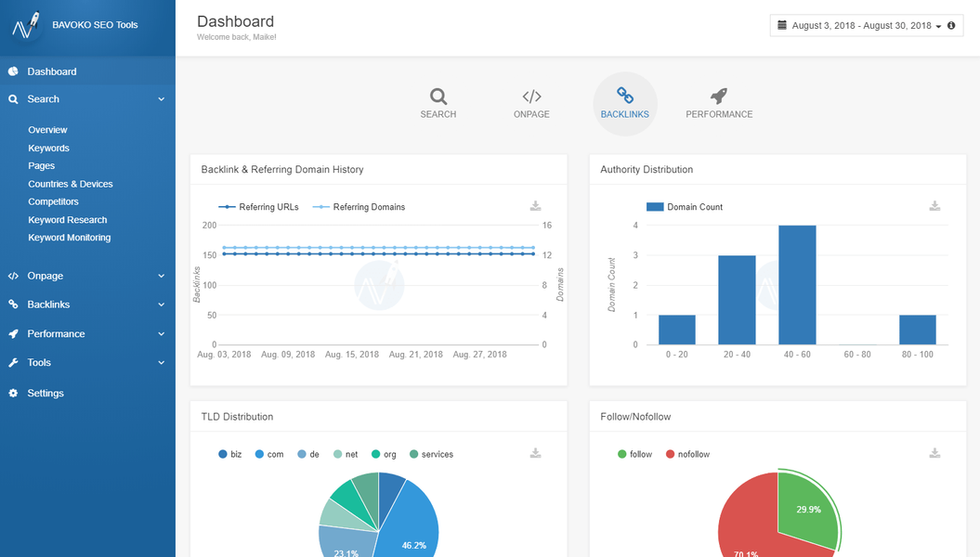Open the PERFORMANCE dashboard tab

point(719,104)
